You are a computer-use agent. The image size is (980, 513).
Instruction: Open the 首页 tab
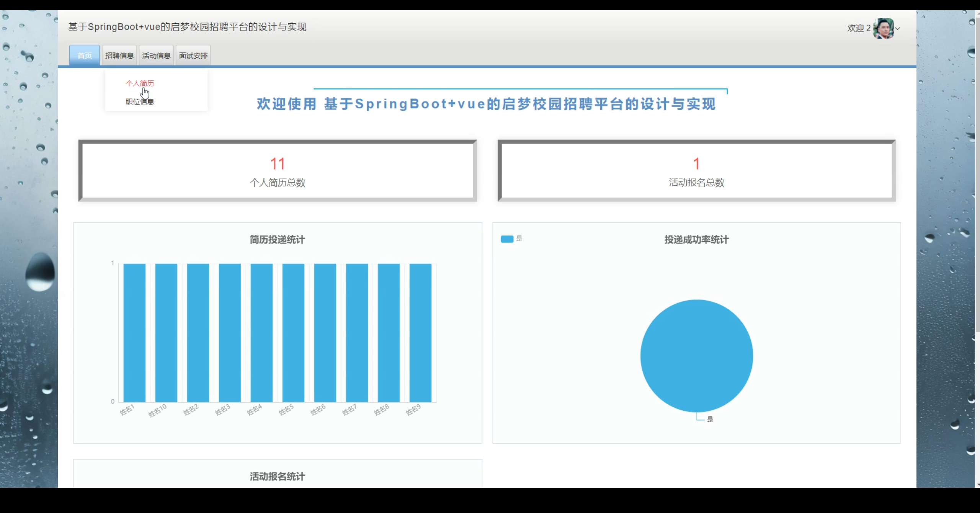click(x=85, y=56)
